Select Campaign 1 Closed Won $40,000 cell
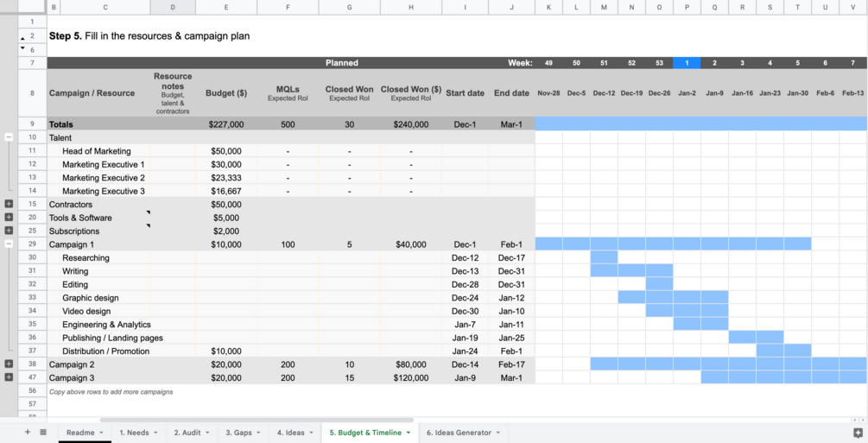The image size is (868, 443). coord(411,244)
